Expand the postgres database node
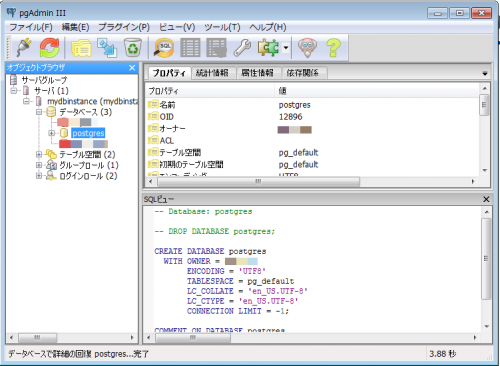This screenshot has width=500, height=366. pyautogui.click(x=51, y=133)
